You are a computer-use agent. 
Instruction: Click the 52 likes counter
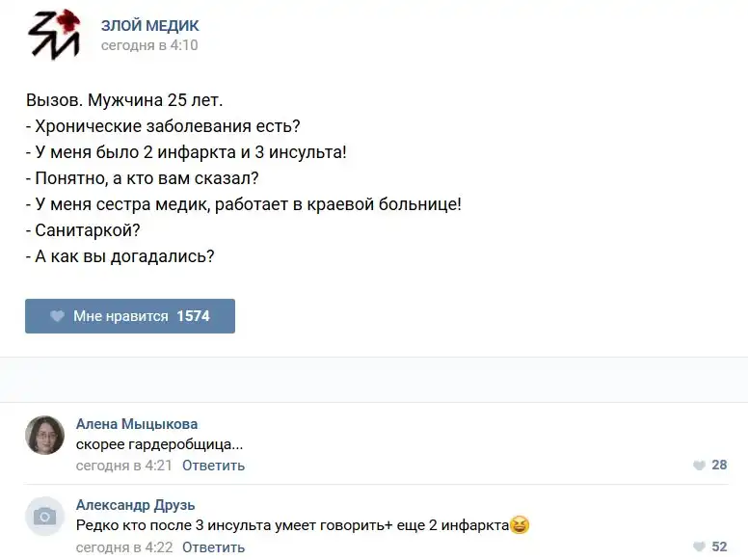[719, 547]
